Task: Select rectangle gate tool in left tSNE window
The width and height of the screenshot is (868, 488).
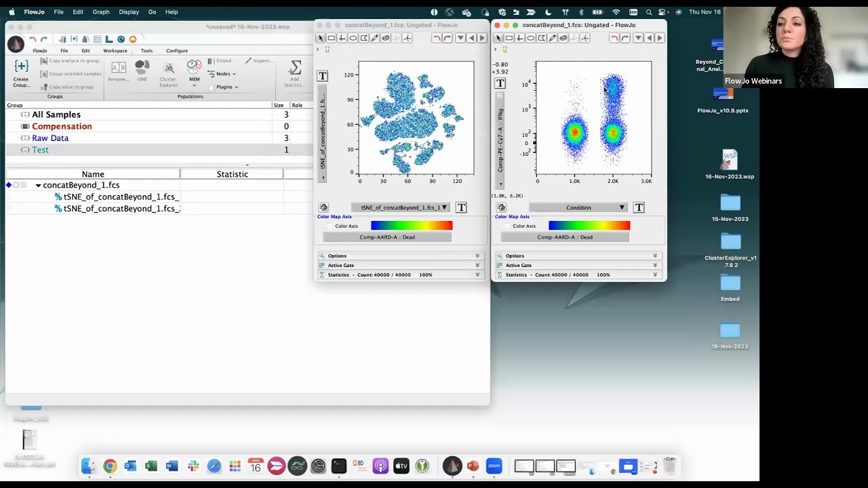Action: click(332, 38)
